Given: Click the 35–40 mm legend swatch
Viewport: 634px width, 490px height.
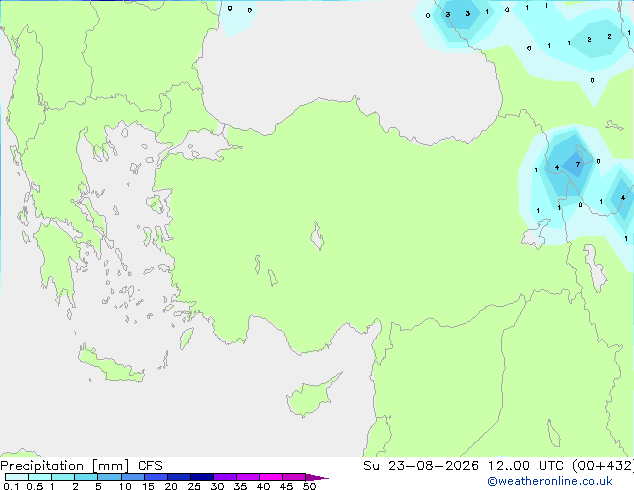Looking at the screenshot, I should pos(247,477).
